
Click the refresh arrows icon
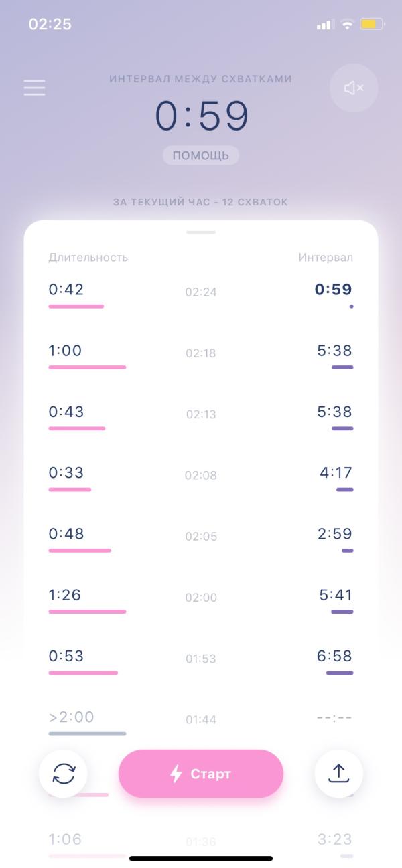[x=63, y=774]
